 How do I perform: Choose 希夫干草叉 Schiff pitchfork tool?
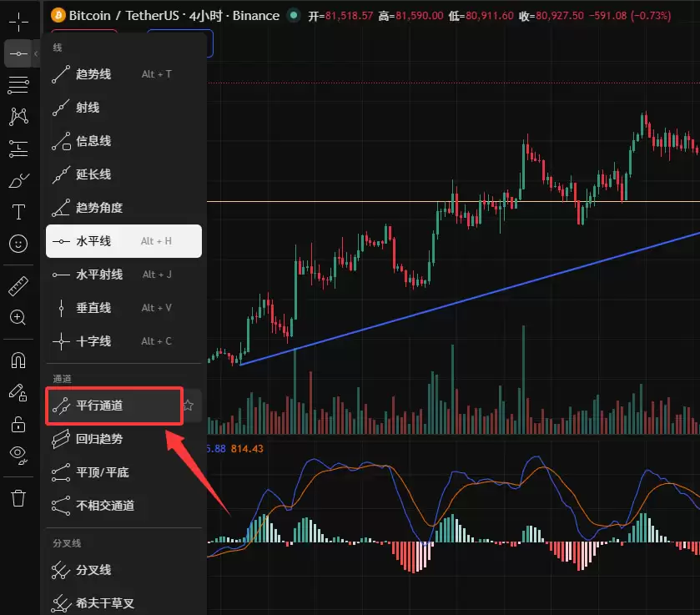123,603
